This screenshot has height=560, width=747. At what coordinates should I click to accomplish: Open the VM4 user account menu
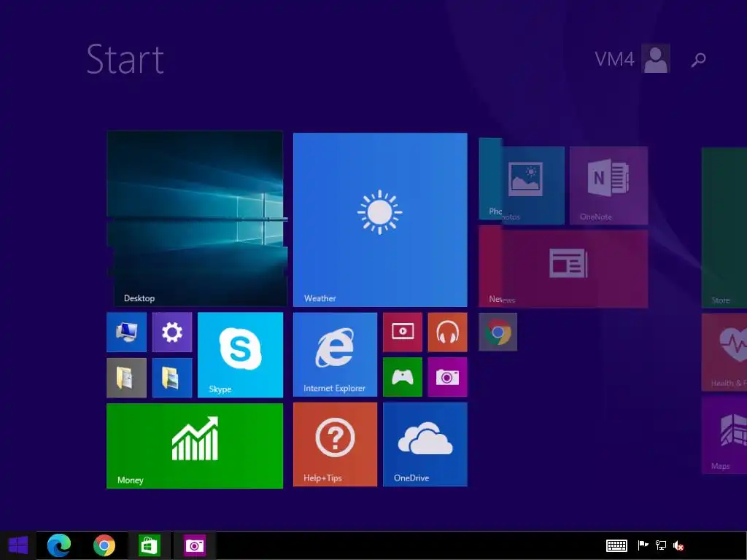coord(632,58)
